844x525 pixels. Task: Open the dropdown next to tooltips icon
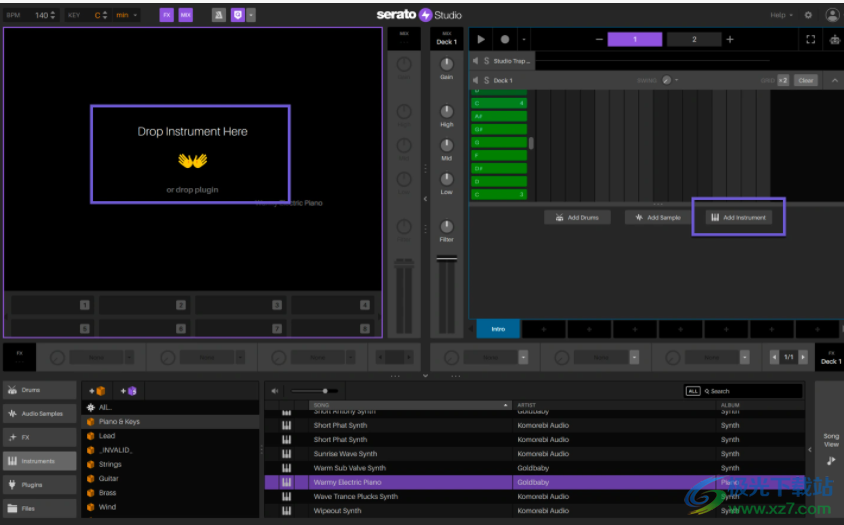pos(251,15)
